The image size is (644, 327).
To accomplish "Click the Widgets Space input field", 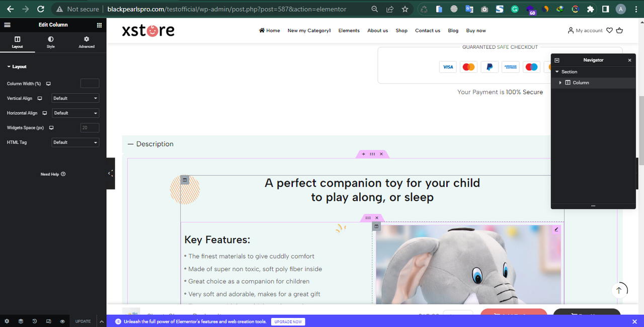I will pos(90,128).
